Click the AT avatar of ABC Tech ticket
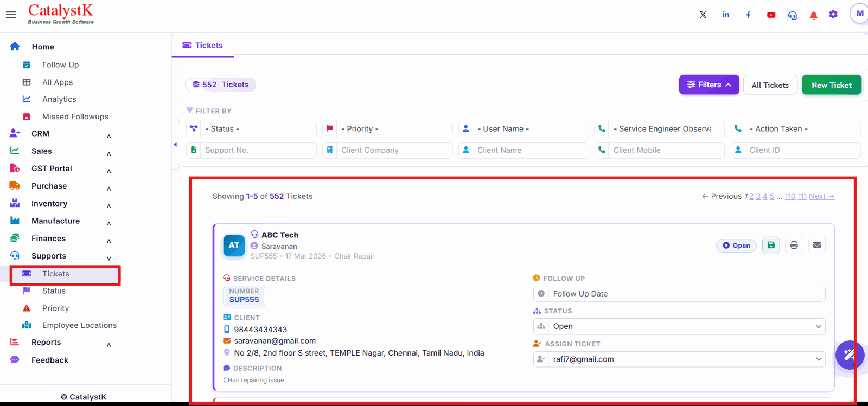The height and width of the screenshot is (406, 868). [234, 245]
